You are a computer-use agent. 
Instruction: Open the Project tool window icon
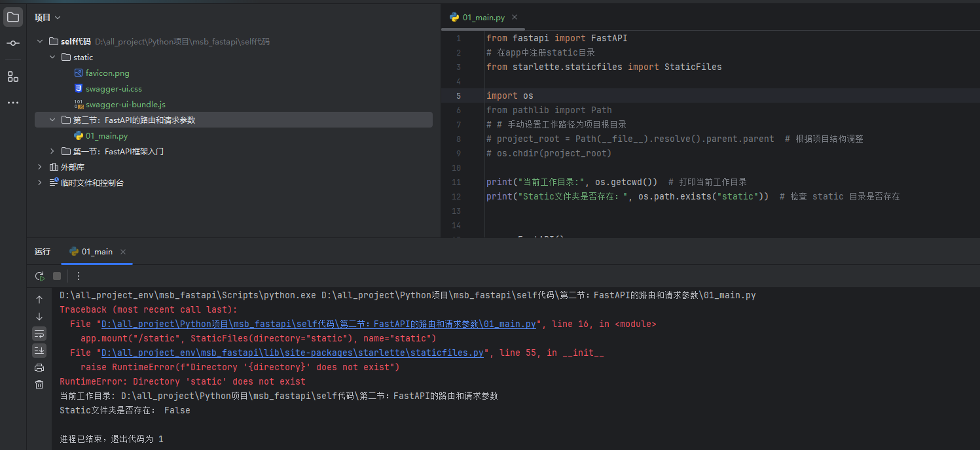[x=13, y=18]
